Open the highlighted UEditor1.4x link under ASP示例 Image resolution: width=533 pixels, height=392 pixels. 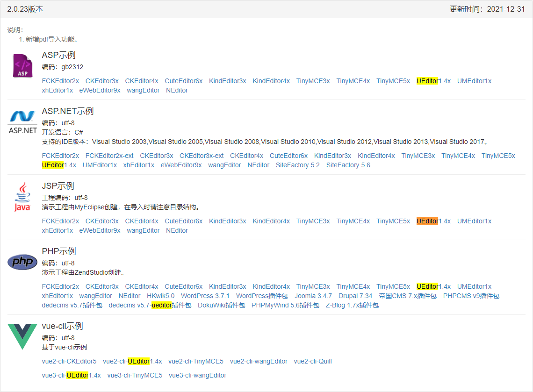(x=433, y=81)
